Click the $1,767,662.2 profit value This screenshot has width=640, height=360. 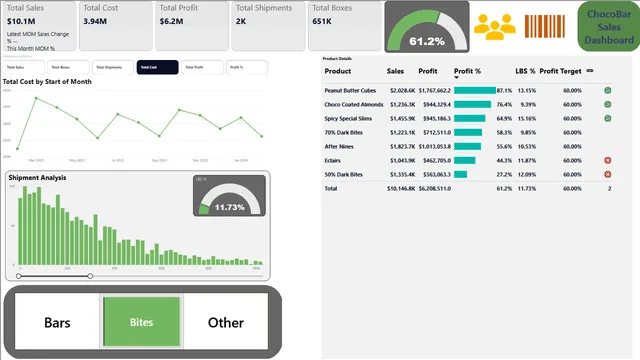(435, 91)
